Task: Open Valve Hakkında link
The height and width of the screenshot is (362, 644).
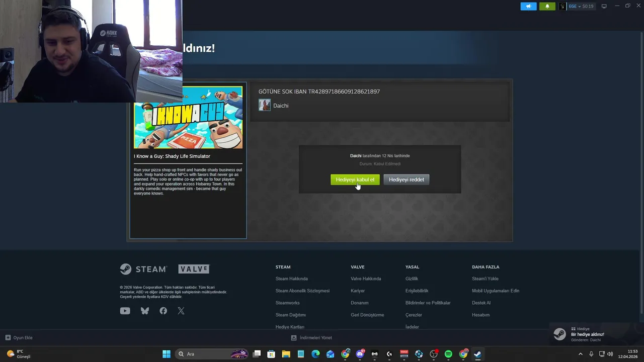Action: [366, 279]
